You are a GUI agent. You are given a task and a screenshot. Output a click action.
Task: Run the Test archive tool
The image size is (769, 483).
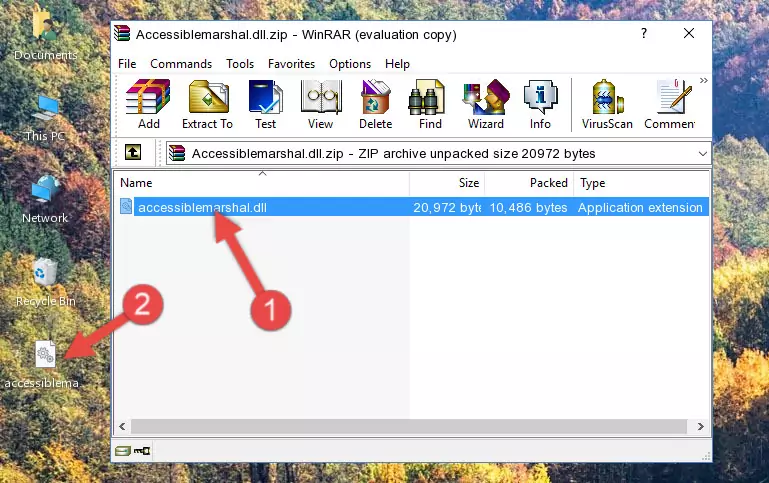pos(265,104)
